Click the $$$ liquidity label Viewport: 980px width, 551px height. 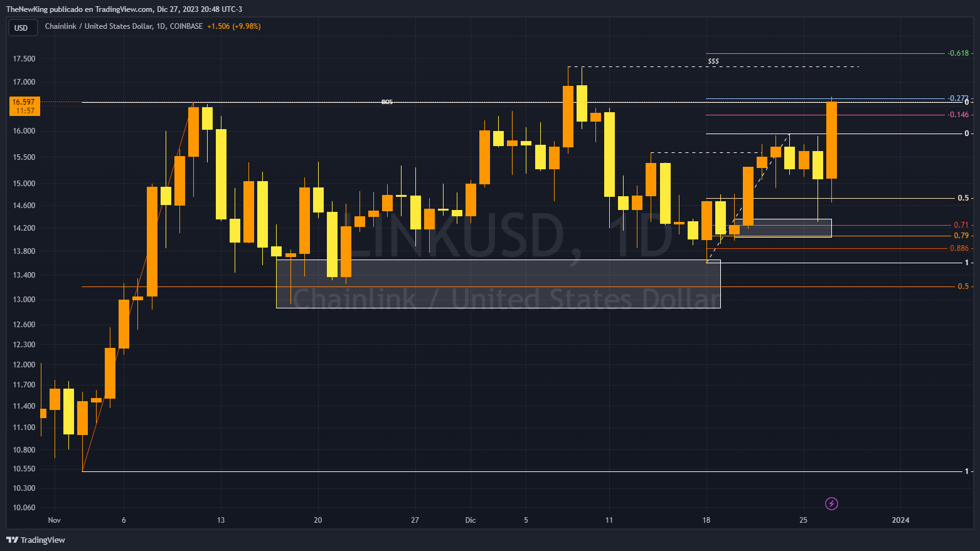713,61
